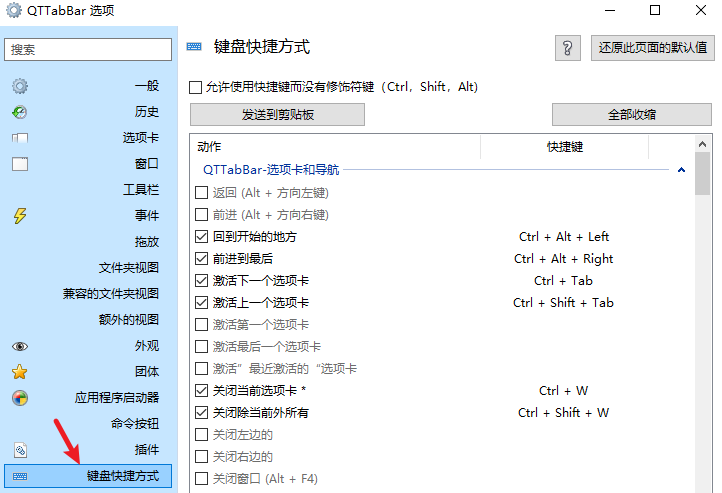Click the colorful orb icon beside 应用程序启动器
The width and height of the screenshot is (722, 493).
pos(20,398)
